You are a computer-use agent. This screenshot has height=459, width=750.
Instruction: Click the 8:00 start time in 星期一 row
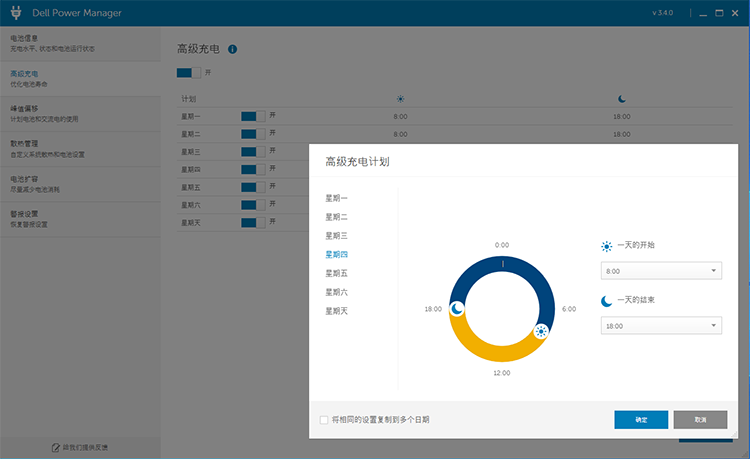(x=400, y=117)
